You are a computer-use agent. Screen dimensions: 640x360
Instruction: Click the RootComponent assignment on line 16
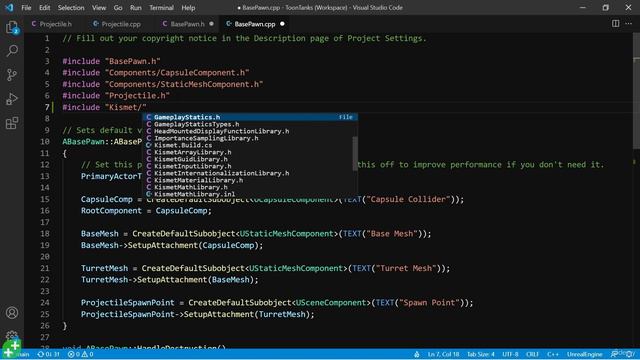146,211
